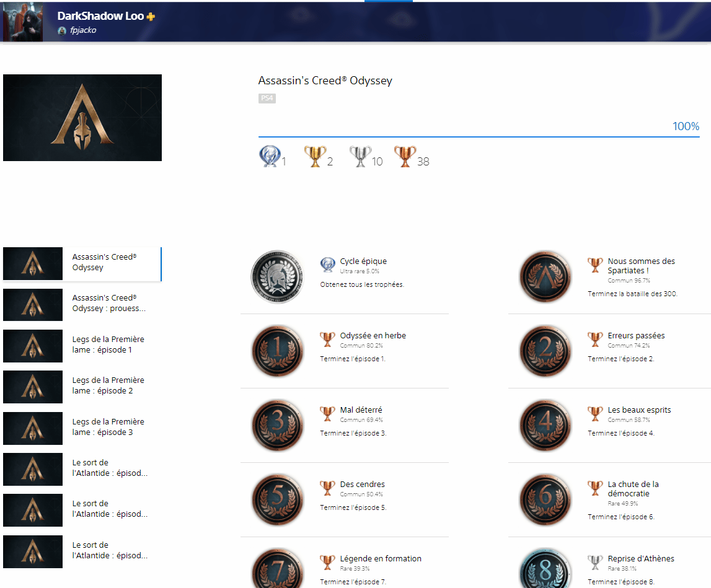The width and height of the screenshot is (711, 588).
Task: Select the number 4 episode trophy badge
Action: point(545,425)
